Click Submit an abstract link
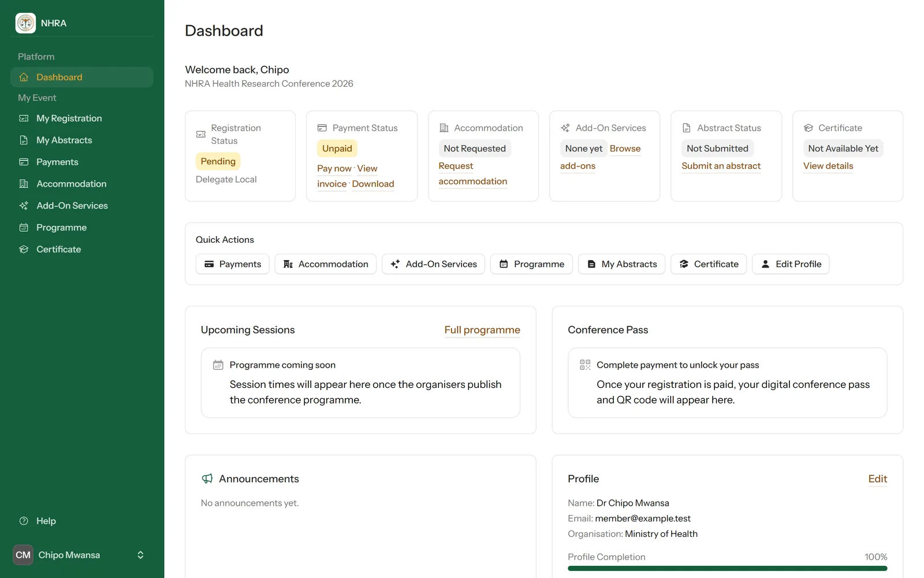The width and height of the screenshot is (924, 578). tap(721, 166)
